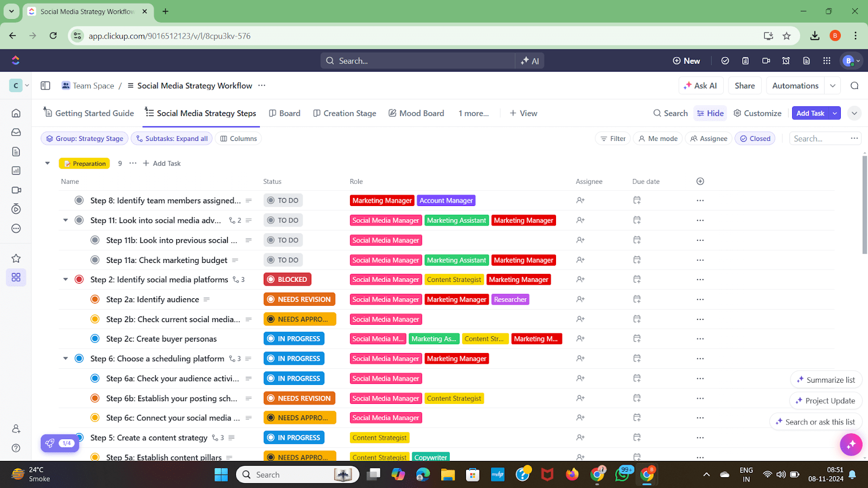
Task: Toggle the Closed tasks filter
Action: coord(755,138)
